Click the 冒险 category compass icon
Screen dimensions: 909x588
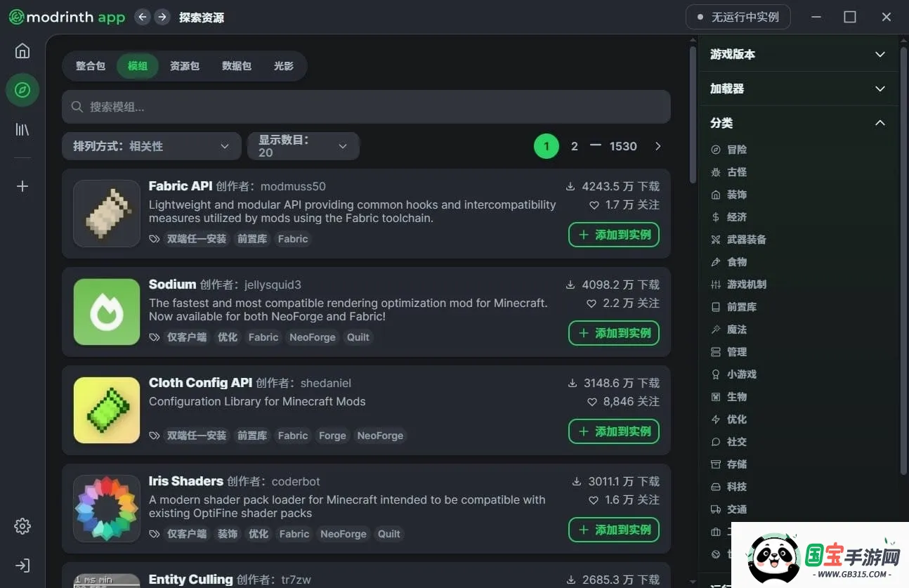pos(716,150)
